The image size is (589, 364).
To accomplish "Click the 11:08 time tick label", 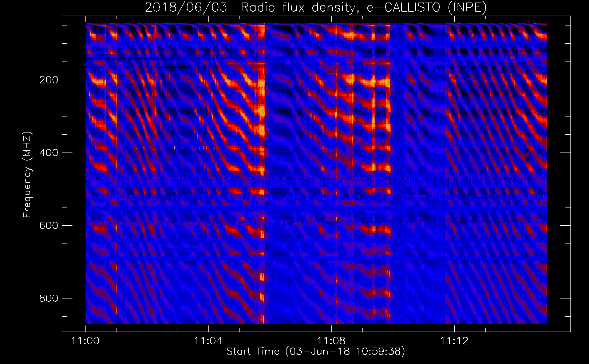I will (331, 341).
